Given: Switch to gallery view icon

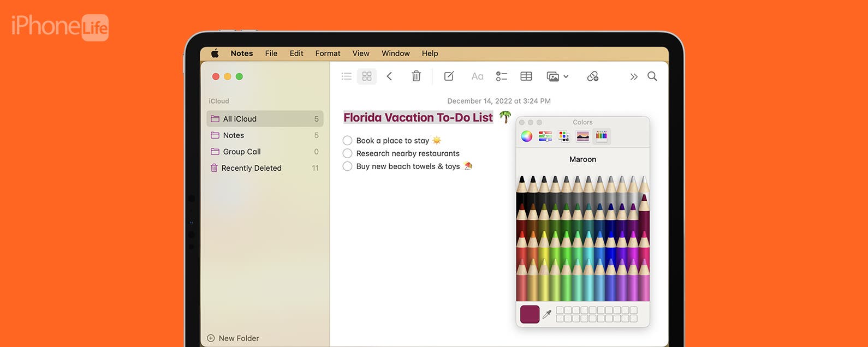Looking at the screenshot, I should click(367, 76).
